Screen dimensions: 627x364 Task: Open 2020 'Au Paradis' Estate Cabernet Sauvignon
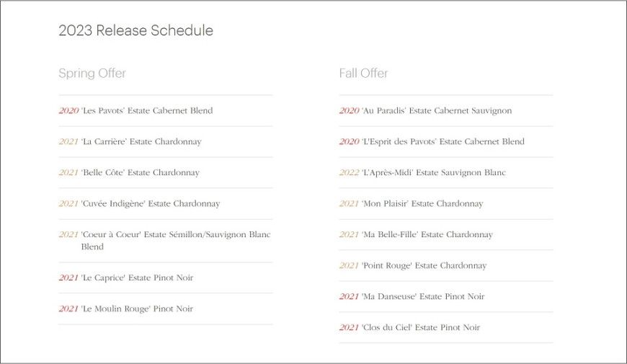point(425,111)
